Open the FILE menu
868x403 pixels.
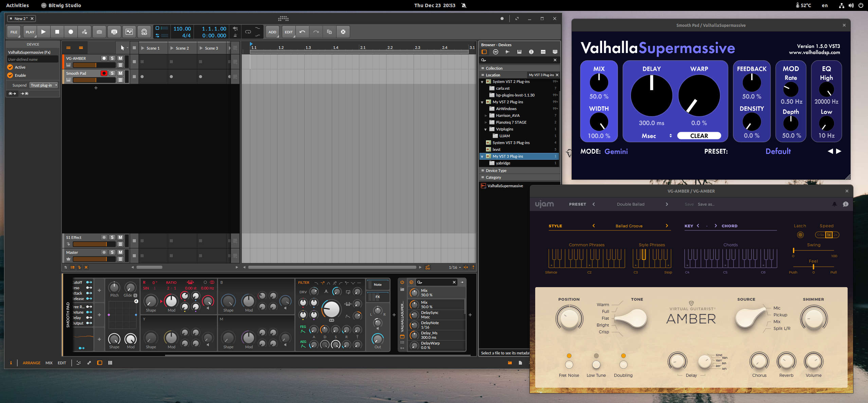[14, 32]
